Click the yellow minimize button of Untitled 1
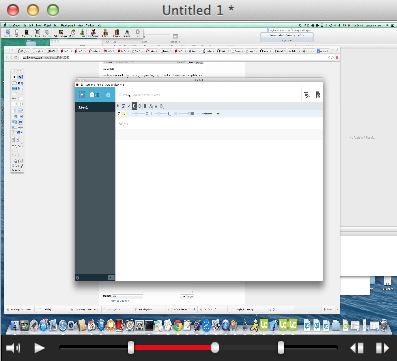Viewport: 397px width, 361px height. point(33,10)
